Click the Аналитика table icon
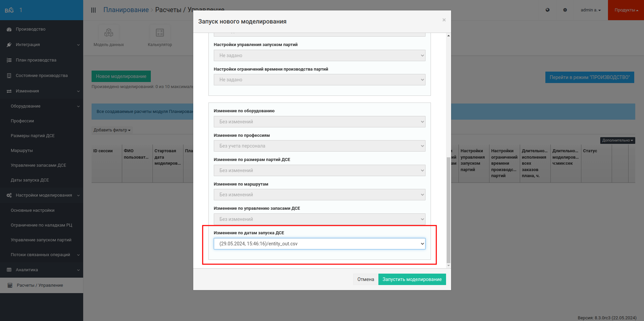644x321 pixels. click(9, 270)
